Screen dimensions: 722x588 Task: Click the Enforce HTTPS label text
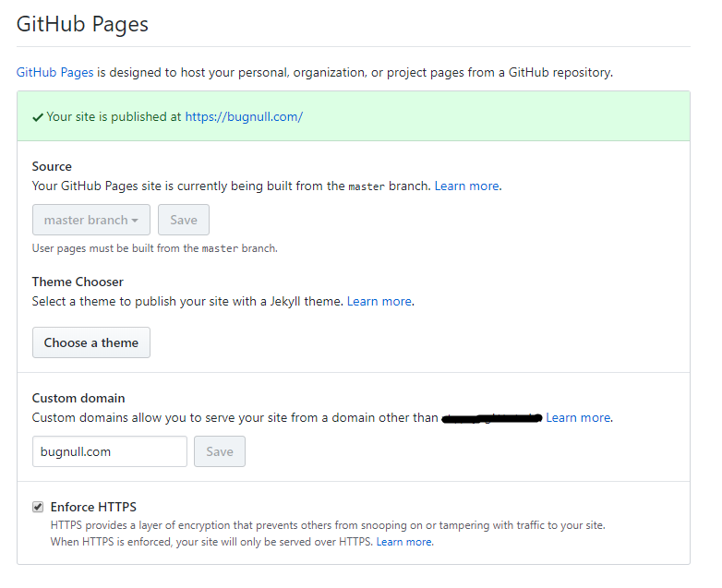pyautogui.click(x=93, y=507)
